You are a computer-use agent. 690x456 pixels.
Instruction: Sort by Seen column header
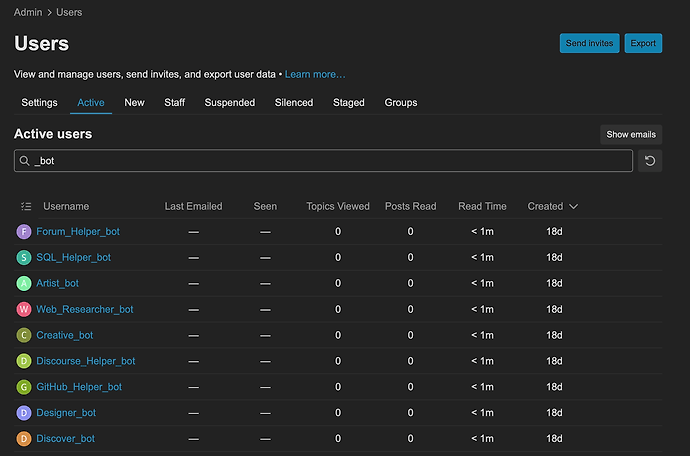pyautogui.click(x=265, y=206)
